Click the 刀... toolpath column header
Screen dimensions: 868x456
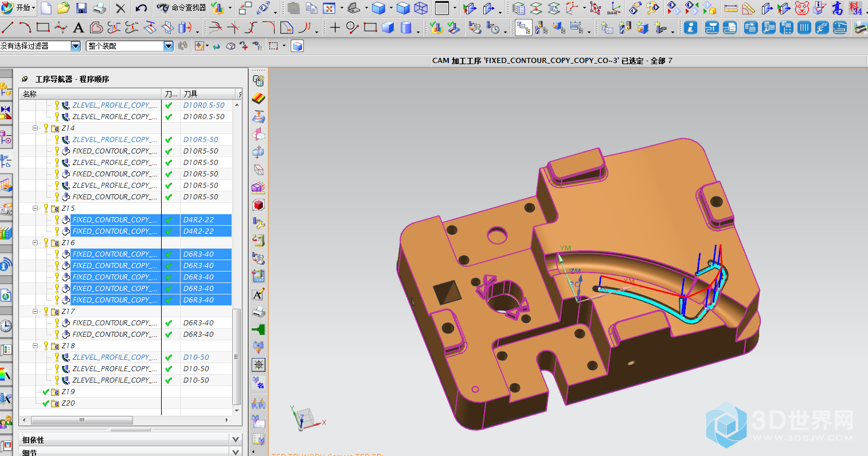point(171,94)
